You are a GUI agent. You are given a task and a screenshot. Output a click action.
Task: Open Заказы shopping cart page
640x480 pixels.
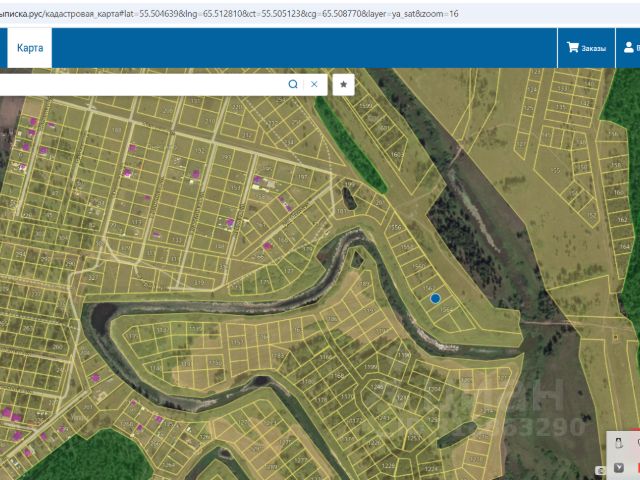click(x=586, y=48)
